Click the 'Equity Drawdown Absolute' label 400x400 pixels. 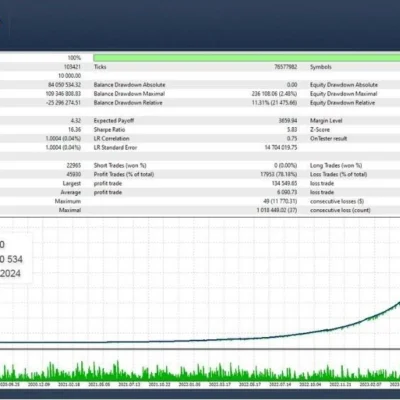[344, 85]
